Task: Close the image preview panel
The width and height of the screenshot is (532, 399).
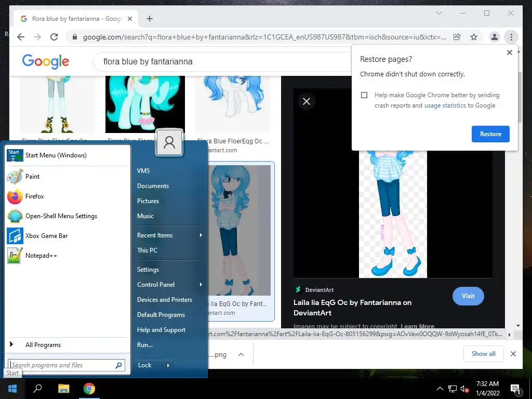Action: [x=307, y=101]
